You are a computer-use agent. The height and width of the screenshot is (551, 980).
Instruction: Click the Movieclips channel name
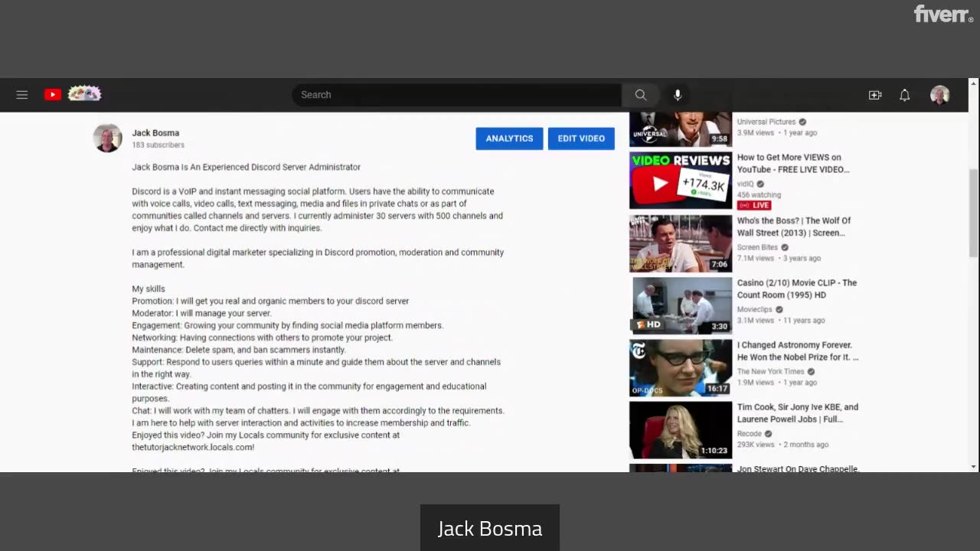pos(754,309)
